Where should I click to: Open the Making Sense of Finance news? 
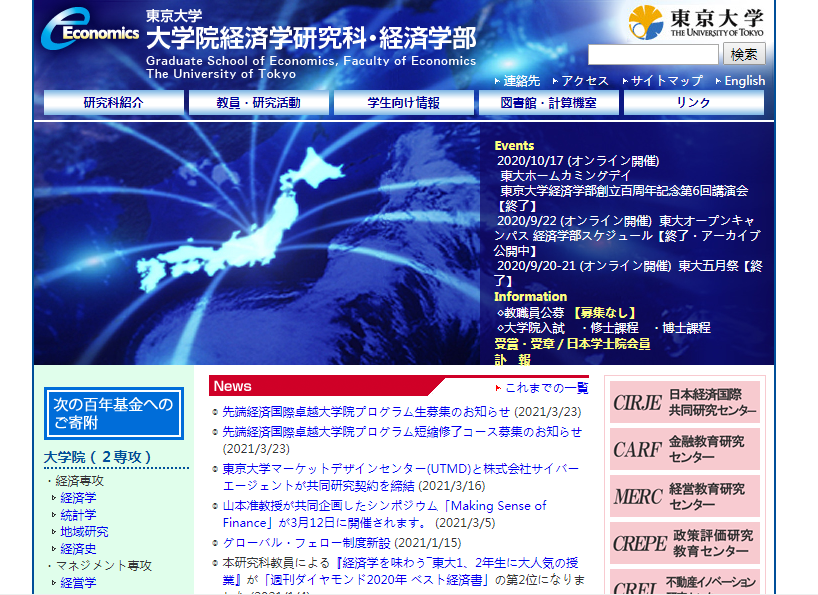tap(384, 514)
